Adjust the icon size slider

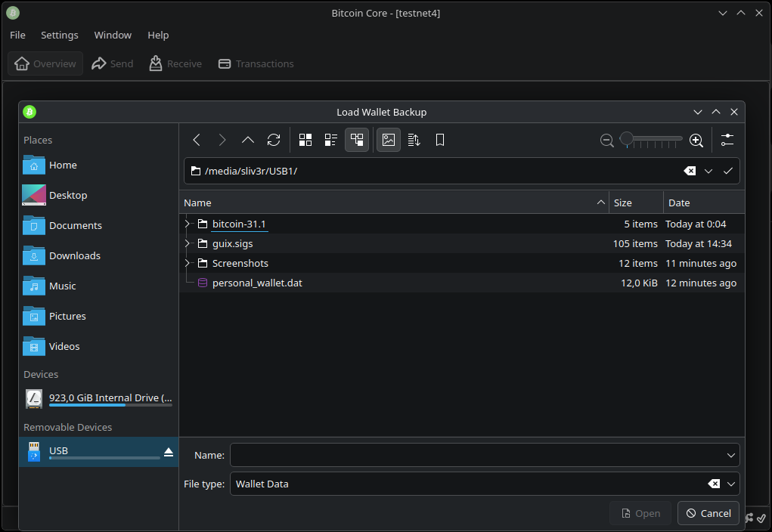pyautogui.click(x=651, y=140)
